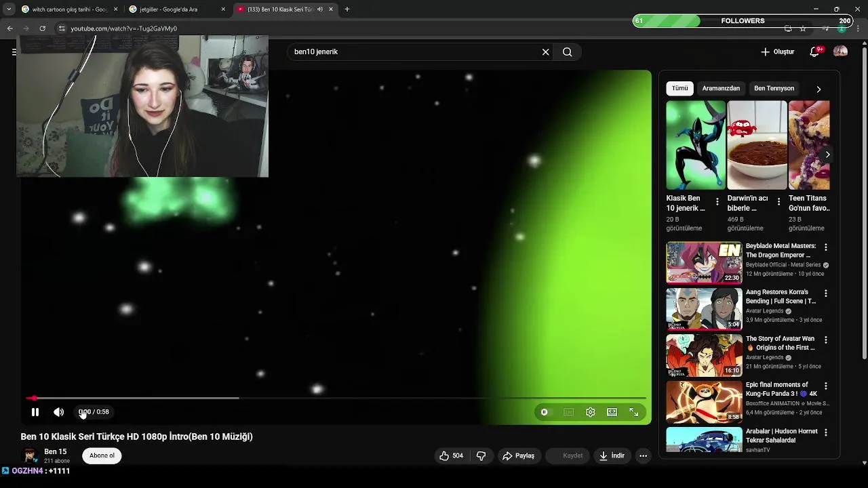The image size is (868, 488).
Task: Select the Aramanızdan filter chip
Action: pyautogui.click(x=721, y=88)
